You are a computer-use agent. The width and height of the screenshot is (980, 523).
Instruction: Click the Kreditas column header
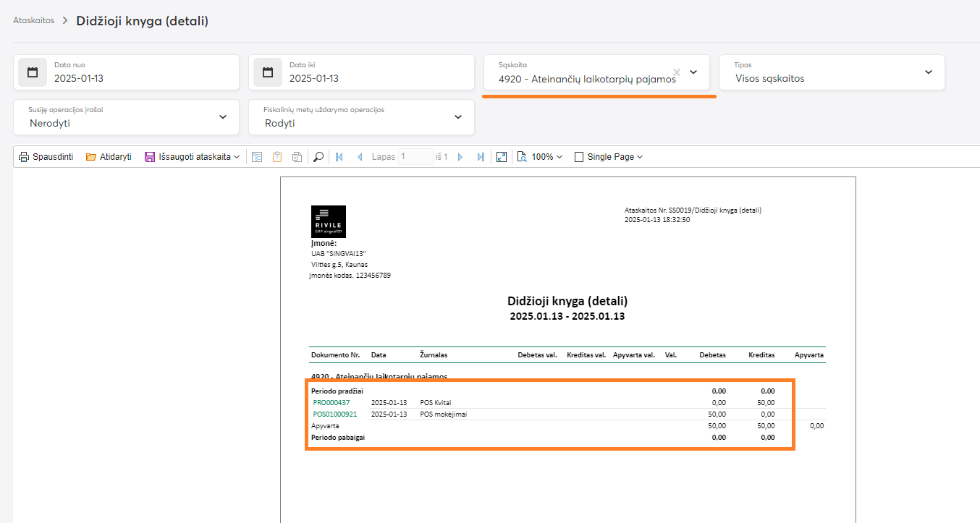[761, 355]
